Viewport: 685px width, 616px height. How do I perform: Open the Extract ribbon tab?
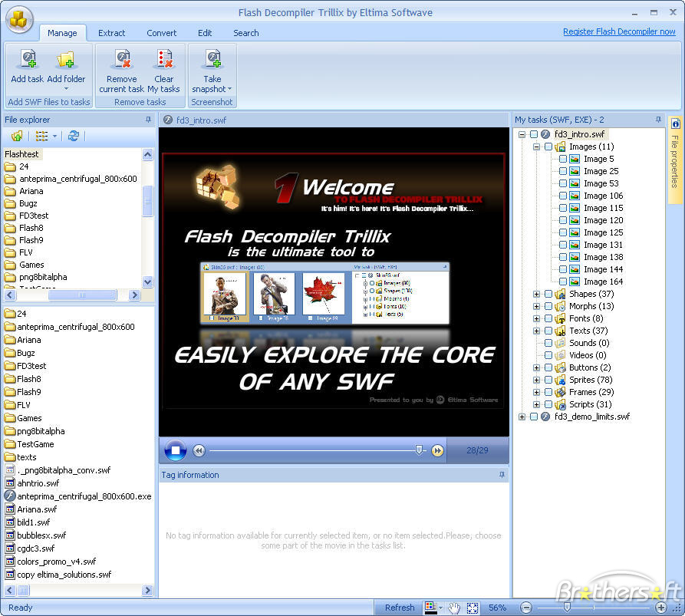pyautogui.click(x=111, y=33)
